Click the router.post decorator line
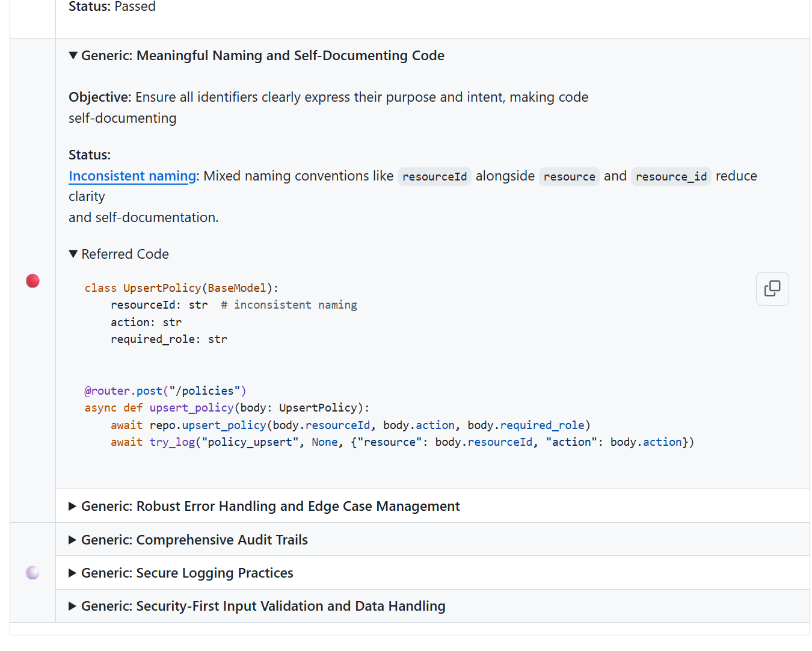Viewport: 812px width, 651px height. 165,390
